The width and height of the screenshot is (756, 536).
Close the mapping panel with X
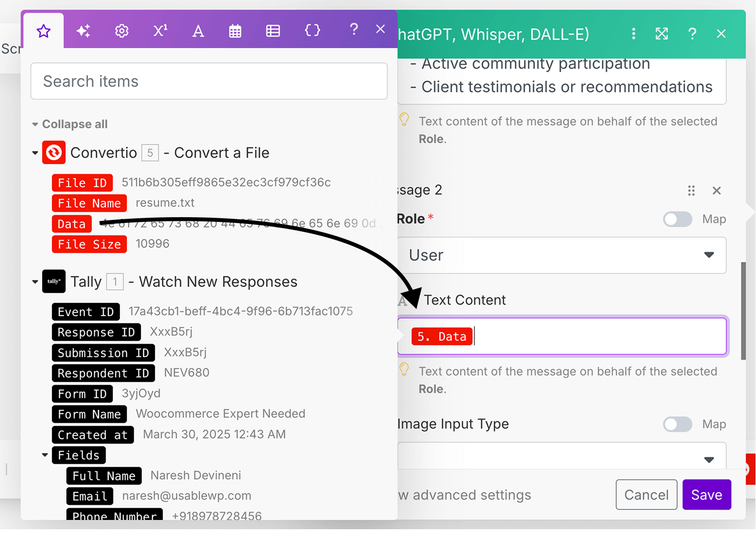tap(381, 29)
